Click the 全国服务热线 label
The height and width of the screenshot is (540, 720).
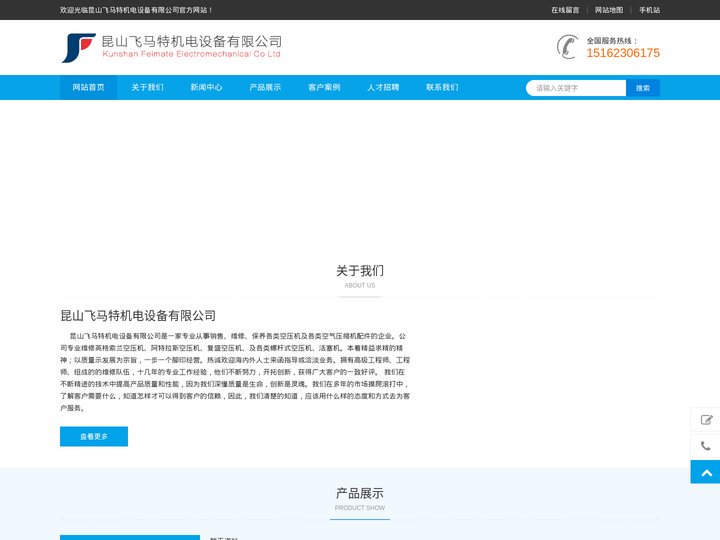tap(612, 40)
